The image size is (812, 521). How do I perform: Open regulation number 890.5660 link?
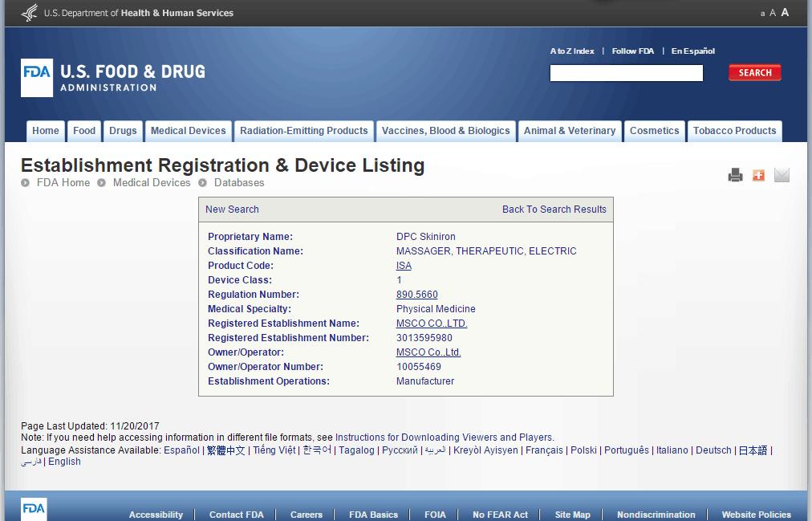(416, 295)
